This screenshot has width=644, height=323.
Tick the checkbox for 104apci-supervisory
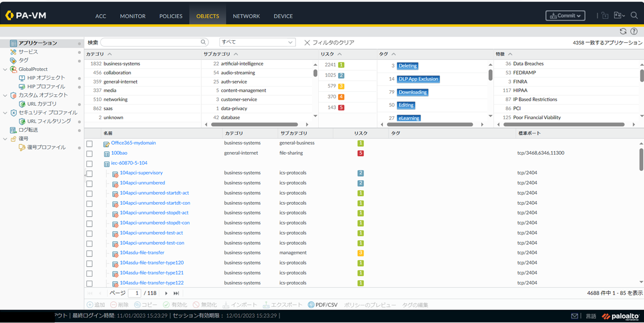[89, 173]
